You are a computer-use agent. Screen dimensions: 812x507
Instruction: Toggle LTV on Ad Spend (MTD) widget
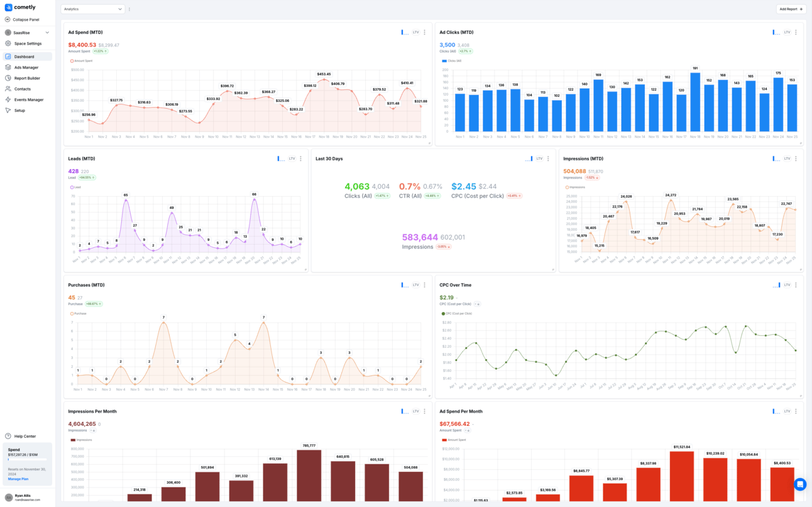(416, 32)
